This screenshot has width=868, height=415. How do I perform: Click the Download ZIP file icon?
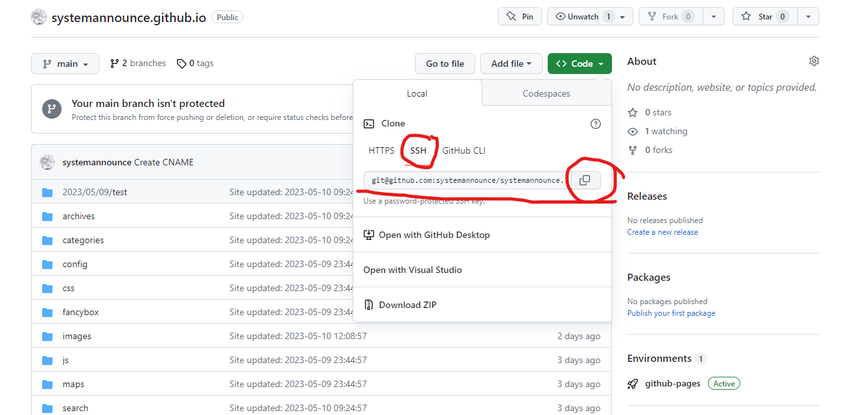[369, 305]
